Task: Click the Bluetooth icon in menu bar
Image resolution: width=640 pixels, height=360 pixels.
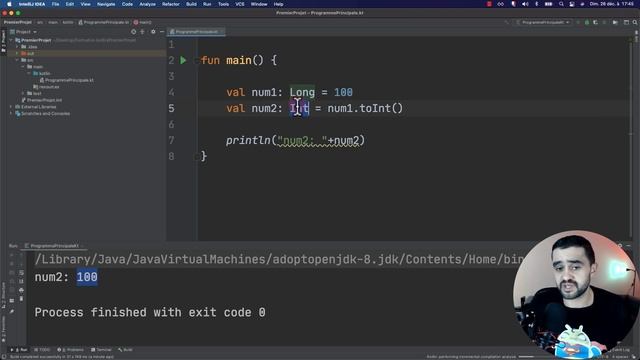Action: (536, 4)
